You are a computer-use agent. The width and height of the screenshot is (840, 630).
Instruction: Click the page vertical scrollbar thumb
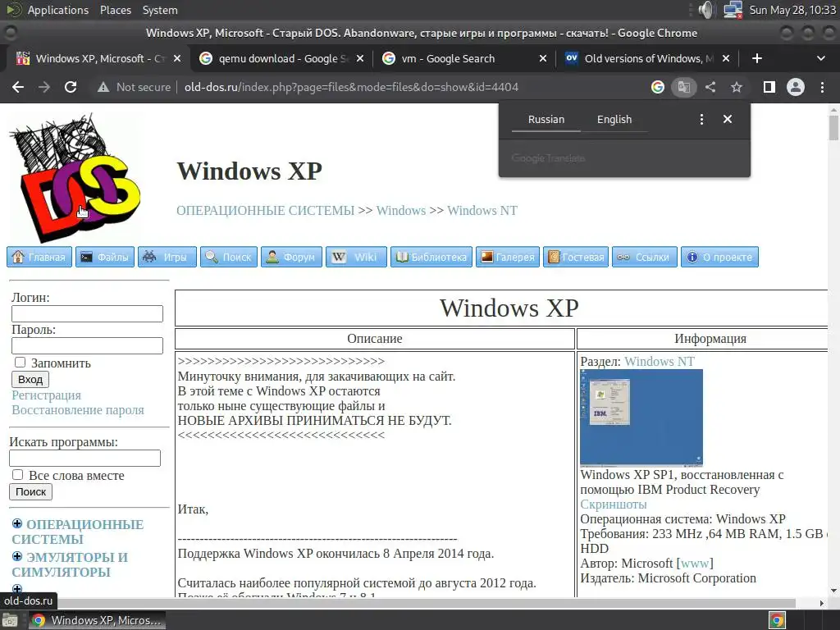click(833, 128)
